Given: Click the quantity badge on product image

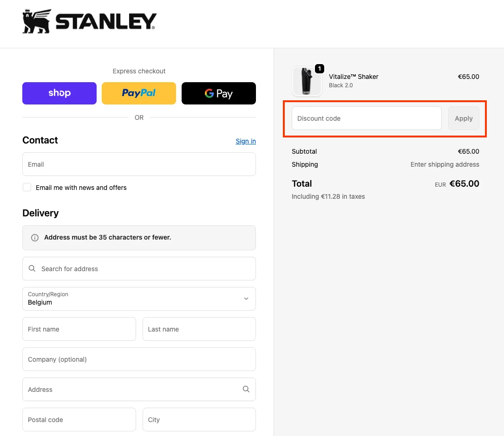Looking at the screenshot, I should pos(320,68).
